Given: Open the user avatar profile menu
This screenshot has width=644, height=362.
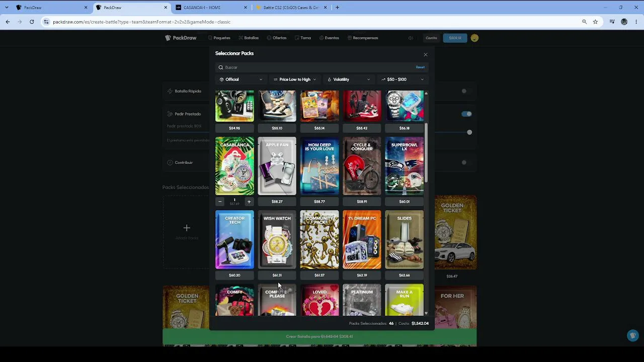Looking at the screenshot, I should [474, 38].
